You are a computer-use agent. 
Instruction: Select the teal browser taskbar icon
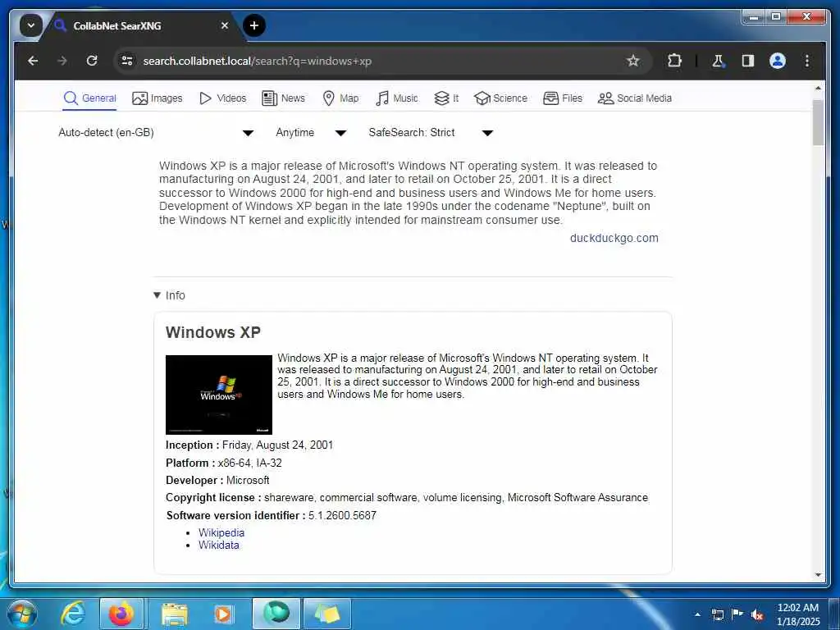tap(276, 614)
